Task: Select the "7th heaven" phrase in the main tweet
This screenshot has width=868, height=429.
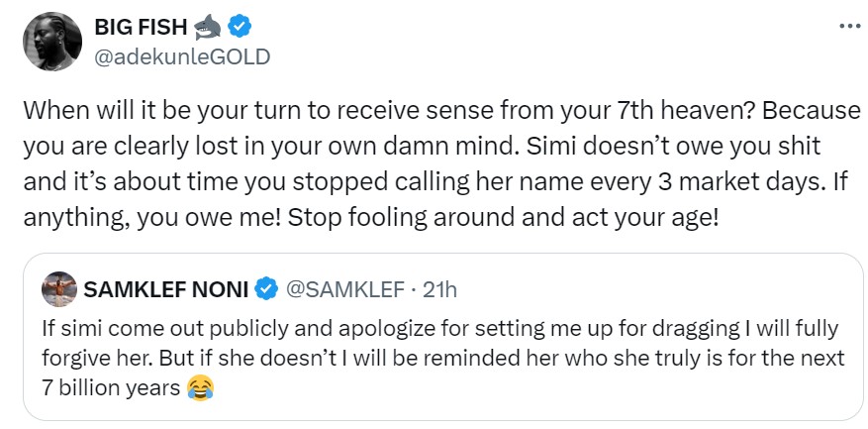Action: pos(651,111)
